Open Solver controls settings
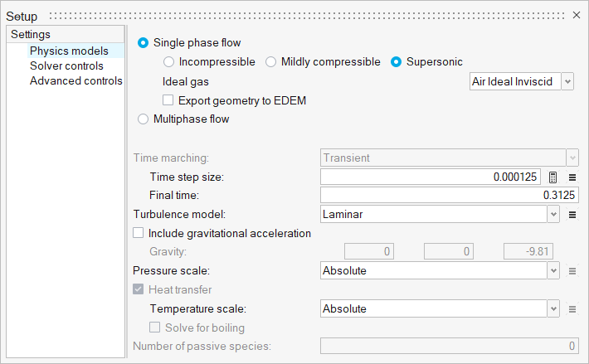589x364 pixels. pyautogui.click(x=66, y=66)
